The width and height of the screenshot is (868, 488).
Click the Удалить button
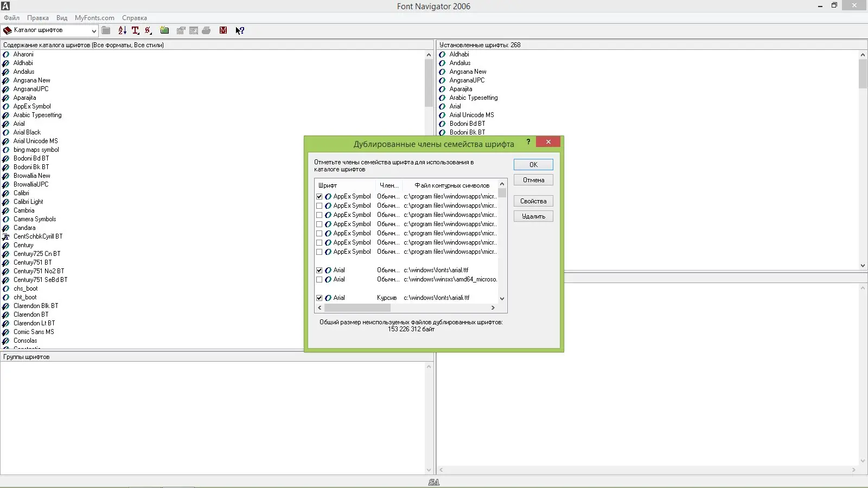pyautogui.click(x=533, y=216)
